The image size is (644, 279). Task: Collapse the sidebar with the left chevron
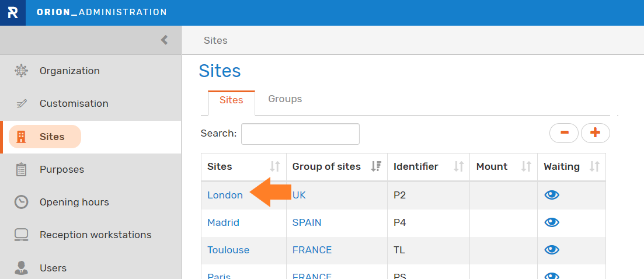coord(164,40)
